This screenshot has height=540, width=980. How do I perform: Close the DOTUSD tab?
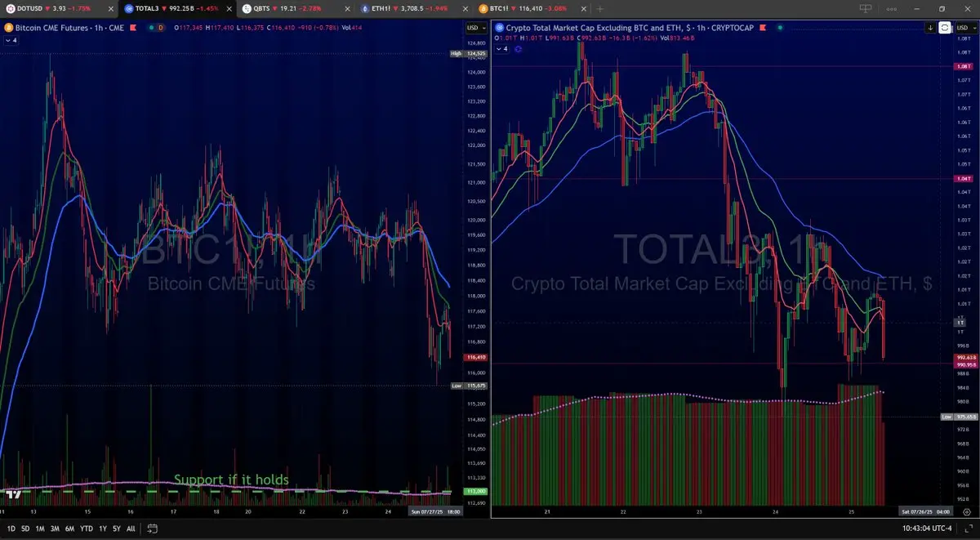click(x=111, y=8)
